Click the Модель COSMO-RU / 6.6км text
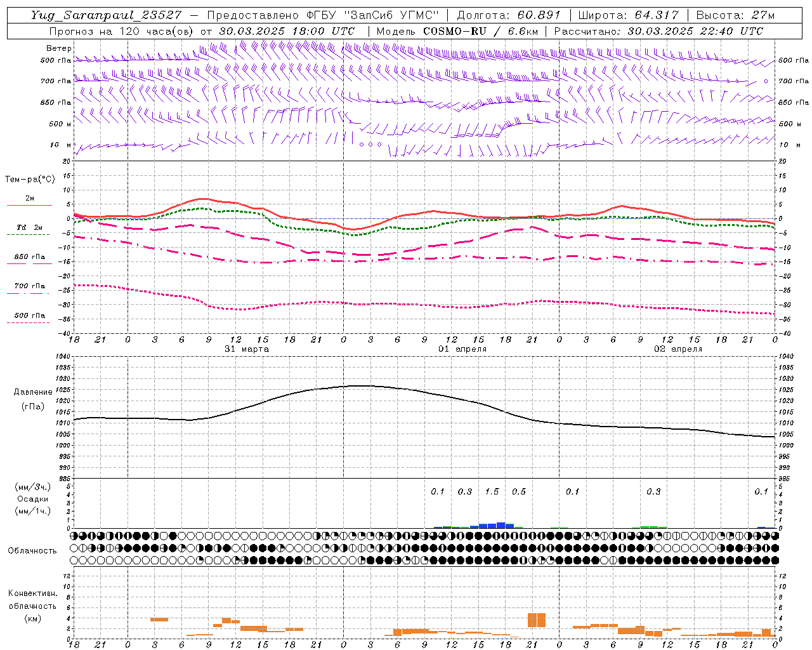 457,31
